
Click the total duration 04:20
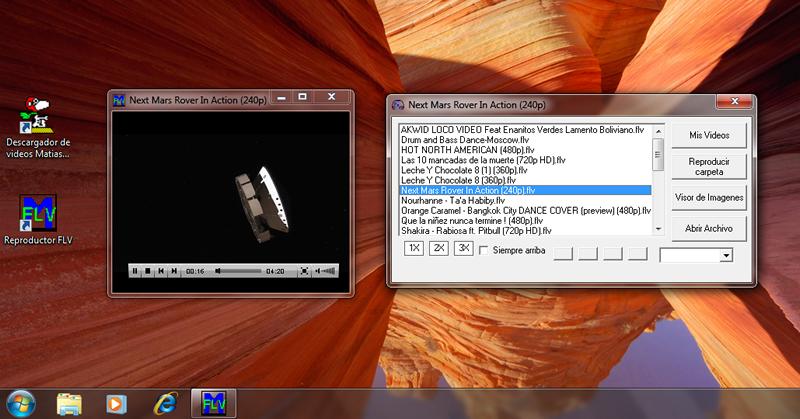(x=275, y=271)
